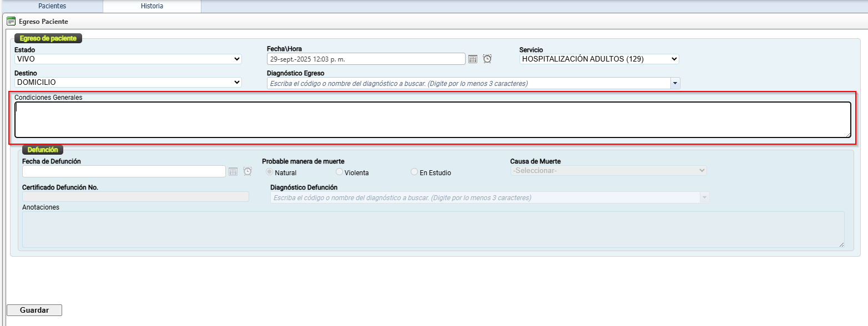
Task: Click the Fecha de Defunción input field
Action: 124,171
